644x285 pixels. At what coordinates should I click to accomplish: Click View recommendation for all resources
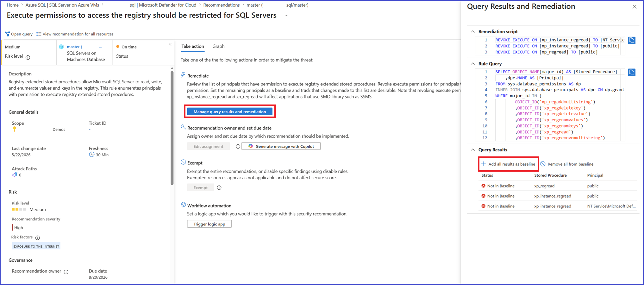[75, 34]
